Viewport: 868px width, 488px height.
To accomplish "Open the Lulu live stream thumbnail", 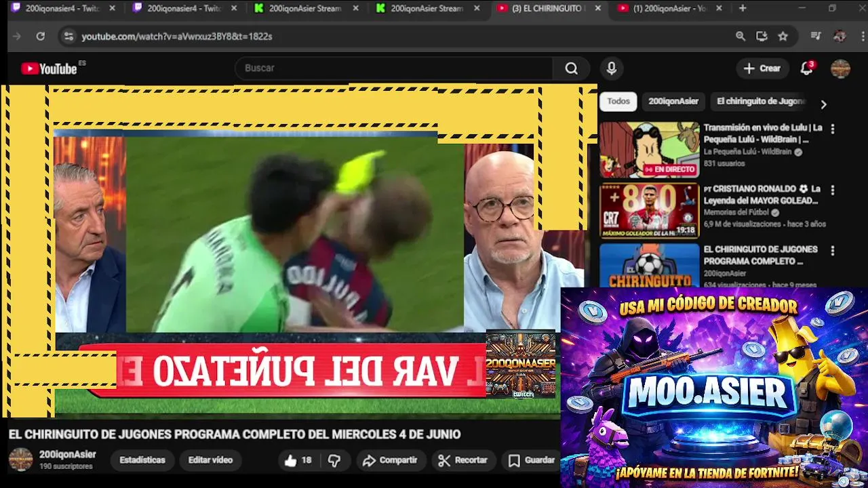I will coord(649,150).
